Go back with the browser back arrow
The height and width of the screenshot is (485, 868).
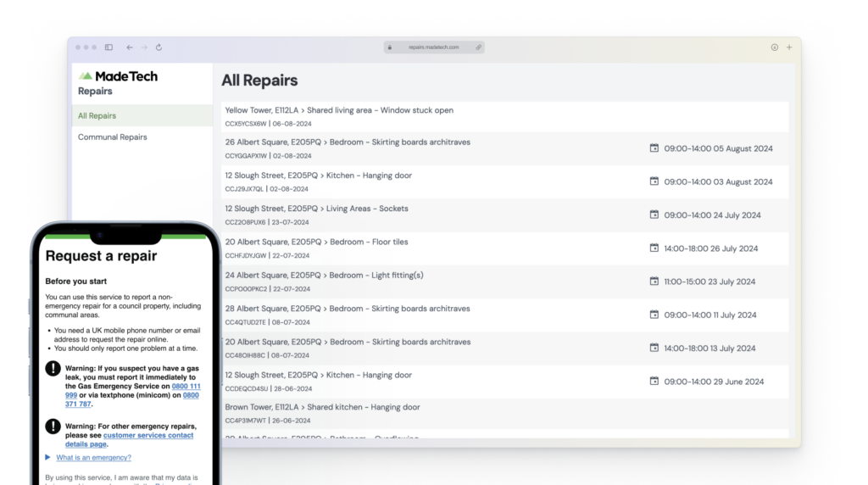click(x=130, y=47)
